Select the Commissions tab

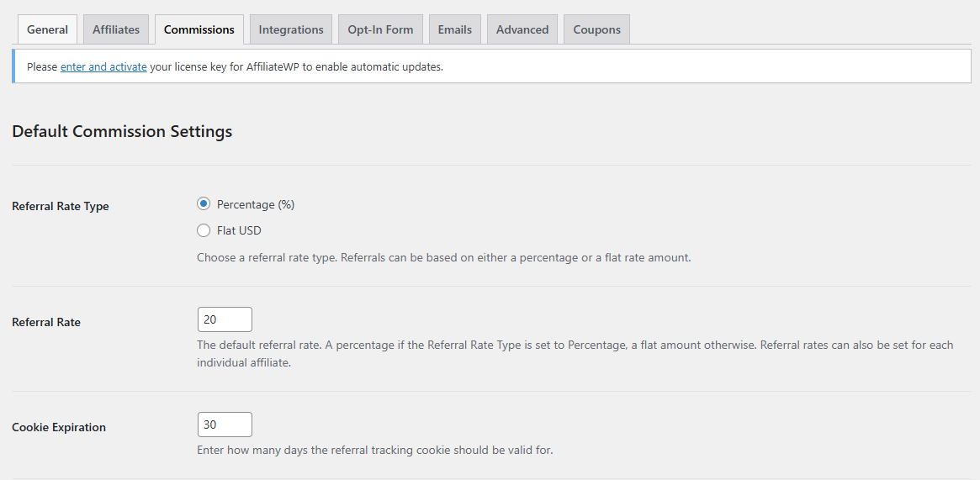click(x=199, y=29)
